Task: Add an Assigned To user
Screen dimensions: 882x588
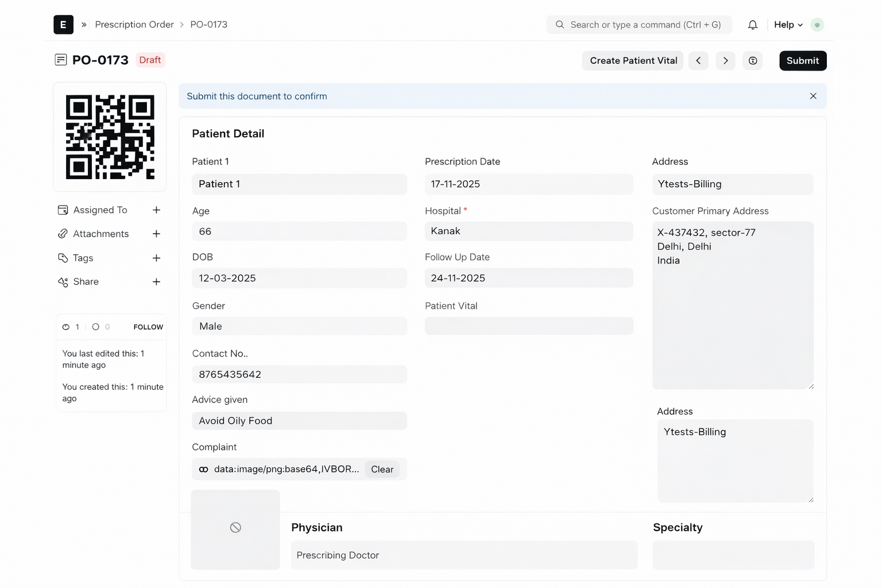Action: pyautogui.click(x=156, y=210)
